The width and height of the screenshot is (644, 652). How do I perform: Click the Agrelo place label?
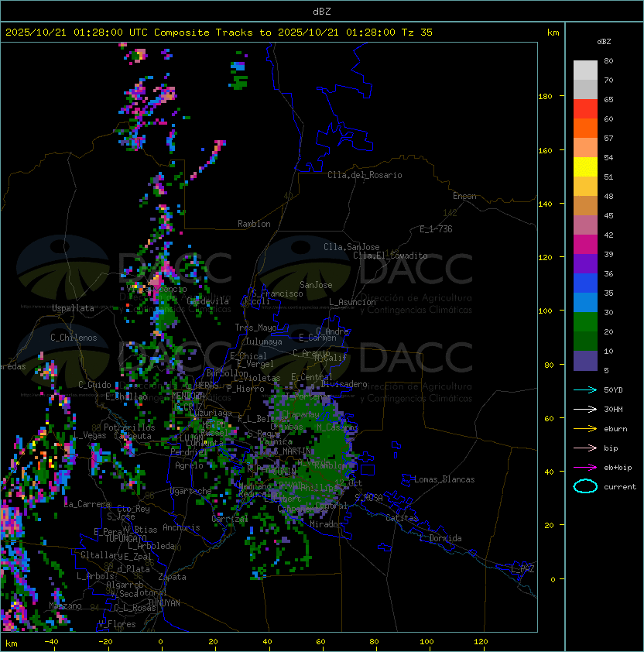pos(189,465)
